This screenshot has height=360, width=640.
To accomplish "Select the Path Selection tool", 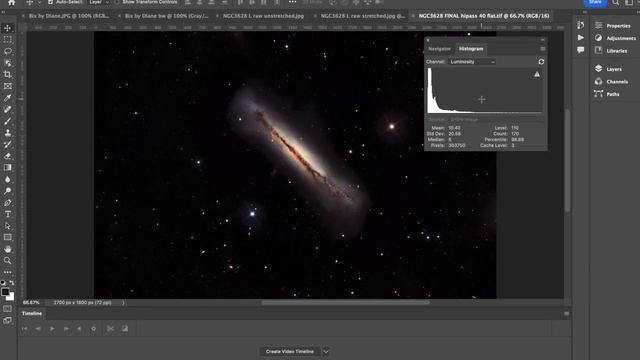I will click(7, 226).
